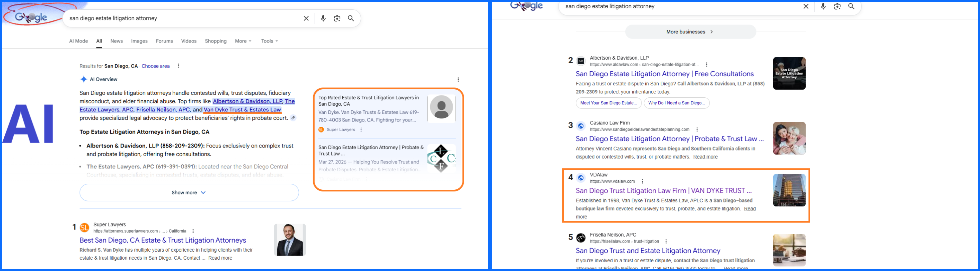Open the More dropdown in search tabs

click(243, 41)
